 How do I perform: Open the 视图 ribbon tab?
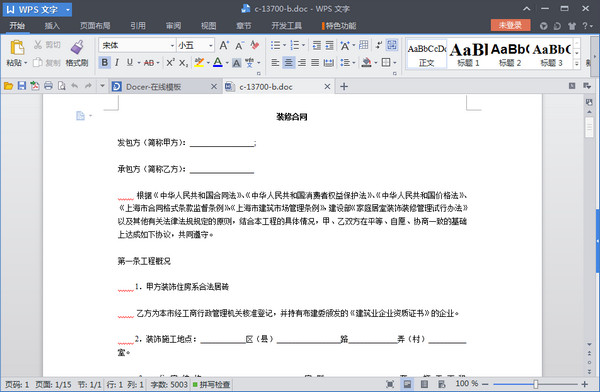click(209, 26)
